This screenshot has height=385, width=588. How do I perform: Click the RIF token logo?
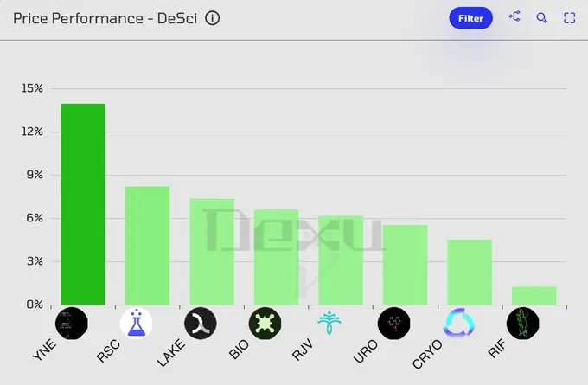(523, 323)
